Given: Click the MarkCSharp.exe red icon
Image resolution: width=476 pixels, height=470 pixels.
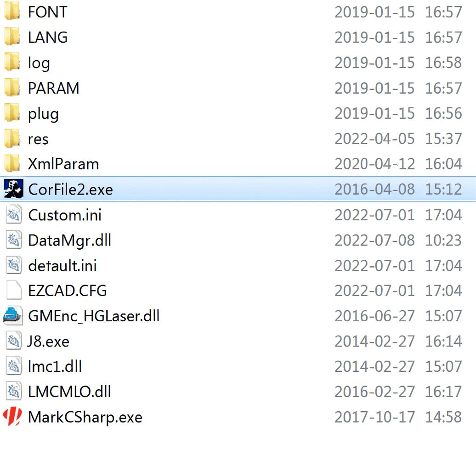Looking at the screenshot, I should 12,417.
